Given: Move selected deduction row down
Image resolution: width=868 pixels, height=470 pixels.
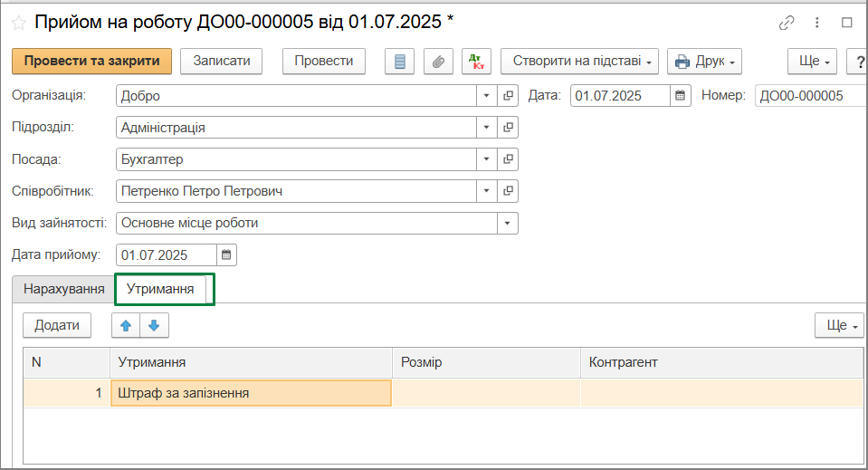Looking at the screenshot, I should (155, 325).
